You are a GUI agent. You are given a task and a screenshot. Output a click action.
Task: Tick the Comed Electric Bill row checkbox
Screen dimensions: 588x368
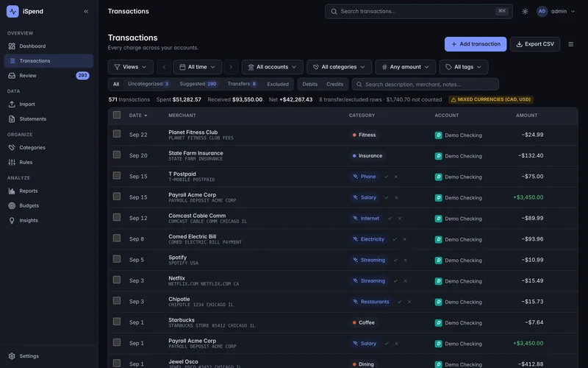pos(117,238)
